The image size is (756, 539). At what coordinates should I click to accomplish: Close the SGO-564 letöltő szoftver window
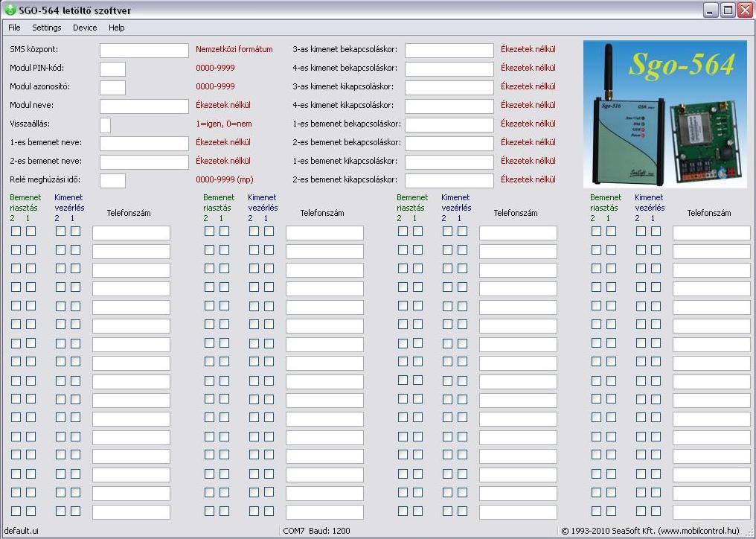point(745,10)
